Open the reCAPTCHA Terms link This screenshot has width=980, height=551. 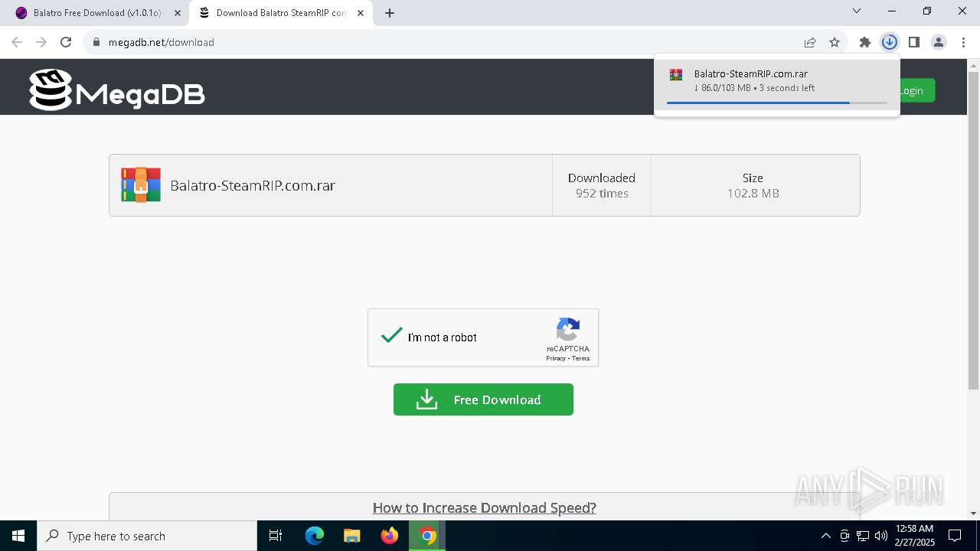coord(581,358)
